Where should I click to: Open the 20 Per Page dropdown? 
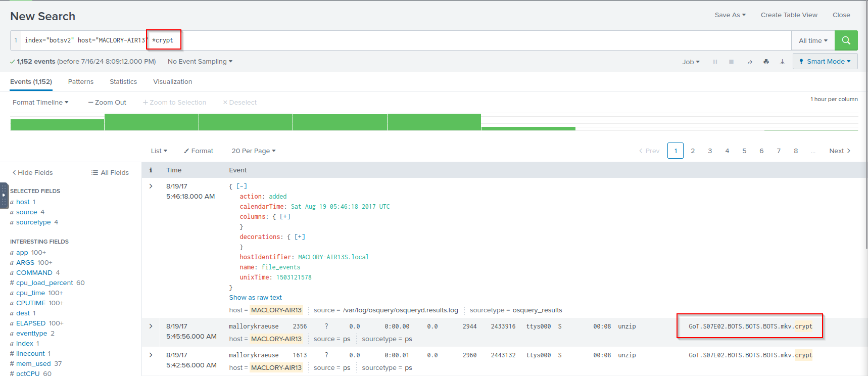253,151
